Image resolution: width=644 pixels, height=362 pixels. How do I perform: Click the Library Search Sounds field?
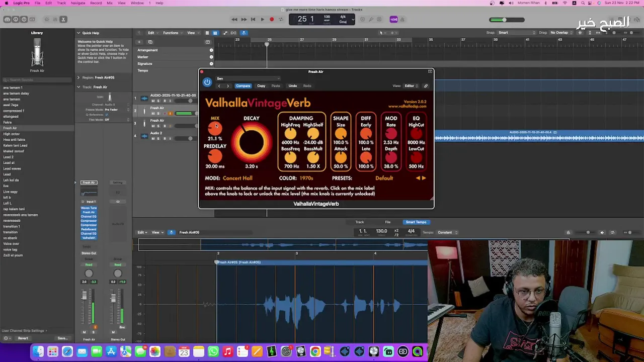click(37, 80)
